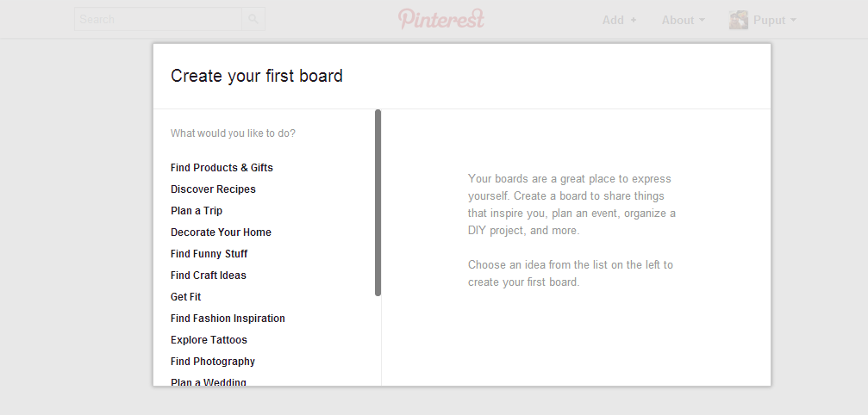Click into the Search field
Screen dimensions: 868x415
[x=159, y=19]
